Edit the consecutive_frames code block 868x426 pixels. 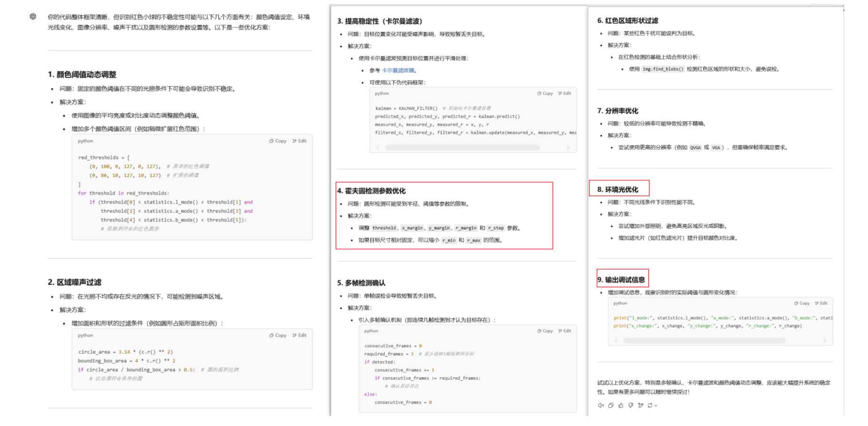tap(565, 331)
